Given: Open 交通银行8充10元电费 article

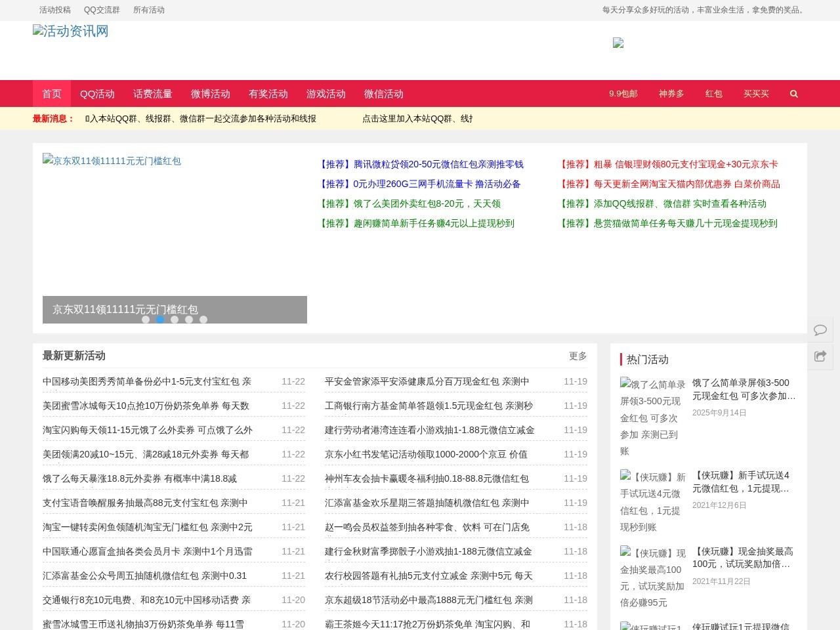Looking at the screenshot, I should [146, 600].
